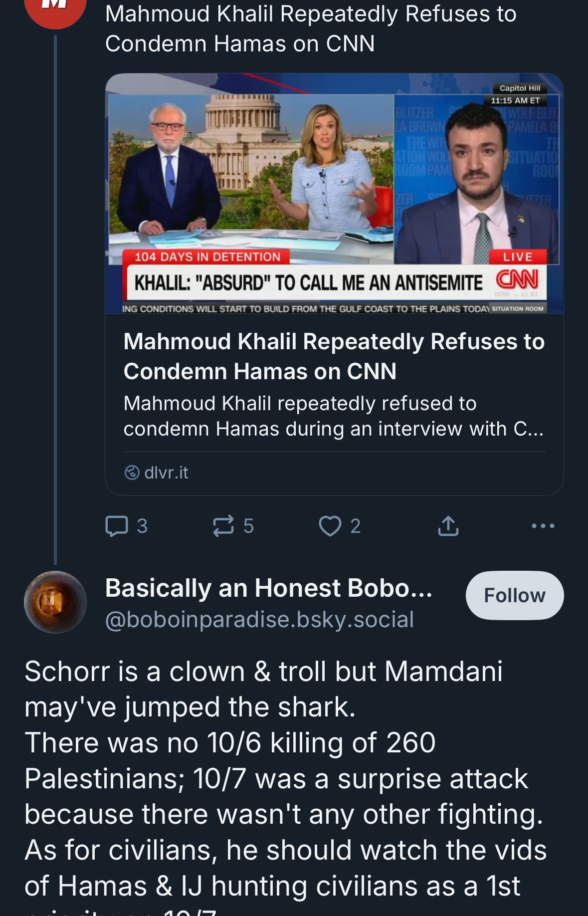Tap the share upload icon
The image size is (588, 916).
pyautogui.click(x=448, y=526)
